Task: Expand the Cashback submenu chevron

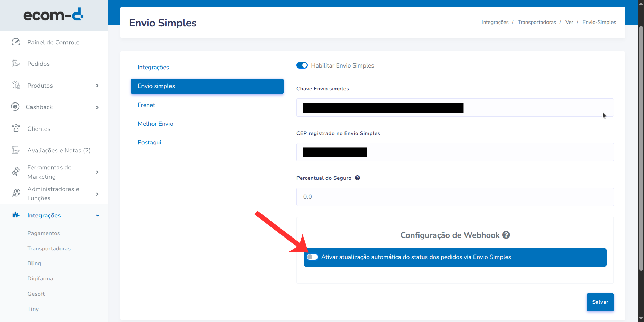Action: [x=97, y=107]
